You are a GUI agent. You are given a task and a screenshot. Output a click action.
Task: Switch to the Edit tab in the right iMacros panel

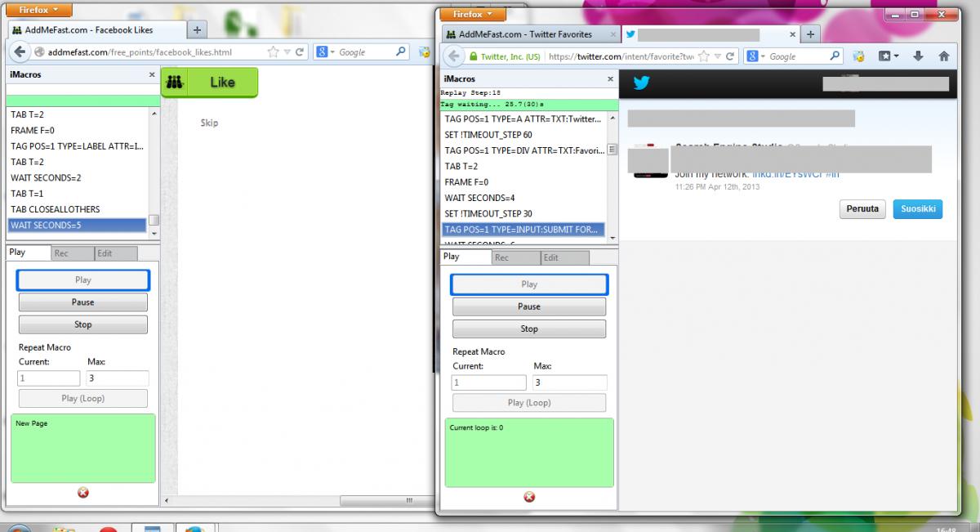tap(564, 257)
